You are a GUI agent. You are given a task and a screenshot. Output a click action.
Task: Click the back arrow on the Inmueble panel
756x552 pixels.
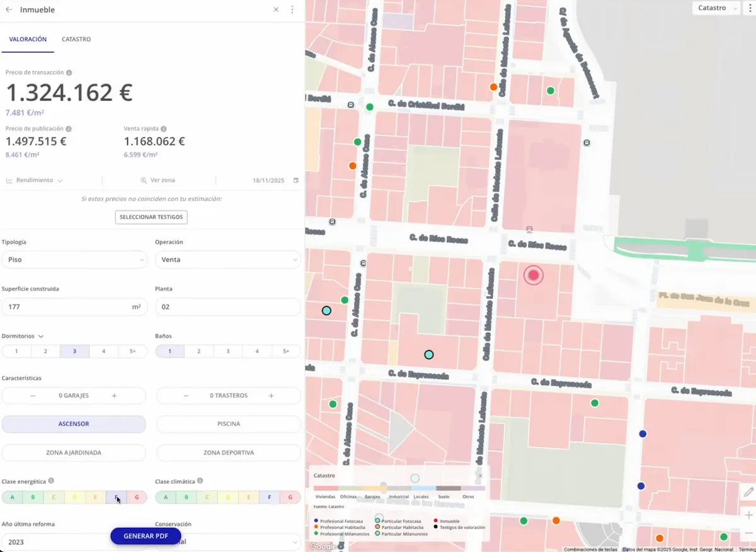coord(8,9)
